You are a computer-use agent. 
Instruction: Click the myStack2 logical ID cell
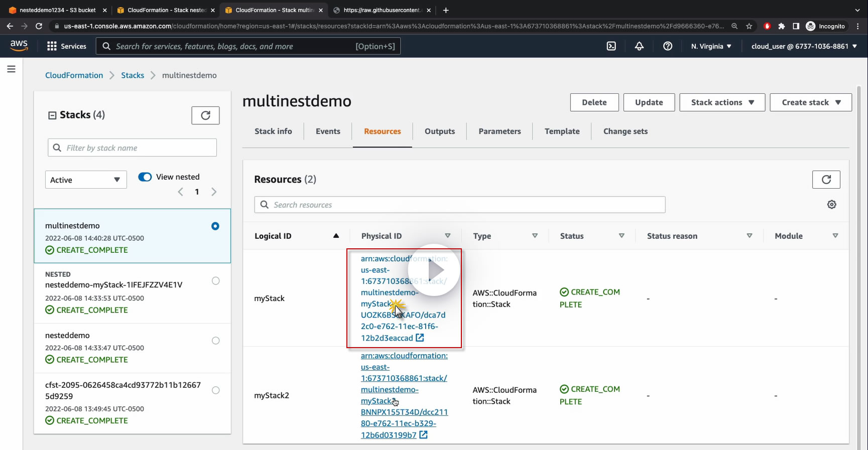tap(272, 395)
